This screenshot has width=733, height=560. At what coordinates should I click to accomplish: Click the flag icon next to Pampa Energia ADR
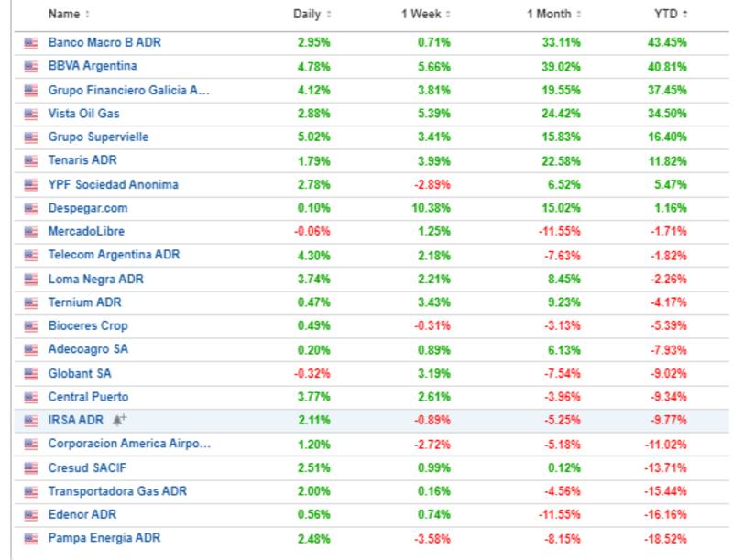[30, 539]
